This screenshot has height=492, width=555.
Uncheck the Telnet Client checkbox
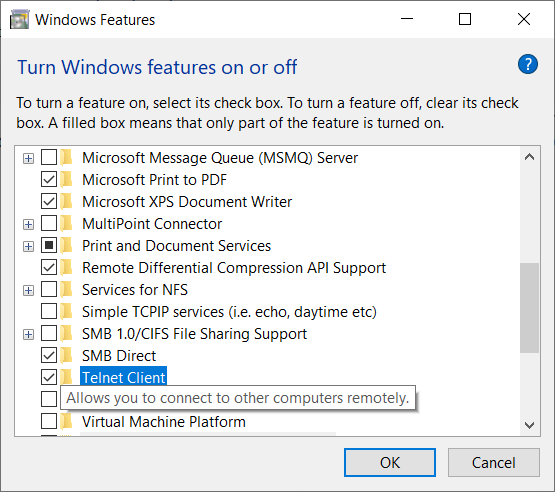pos(49,377)
